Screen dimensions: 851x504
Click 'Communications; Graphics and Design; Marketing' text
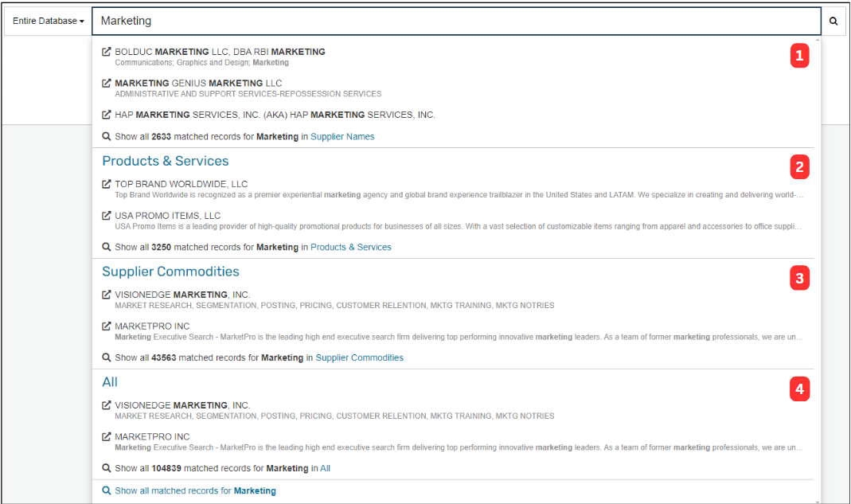[x=202, y=62]
